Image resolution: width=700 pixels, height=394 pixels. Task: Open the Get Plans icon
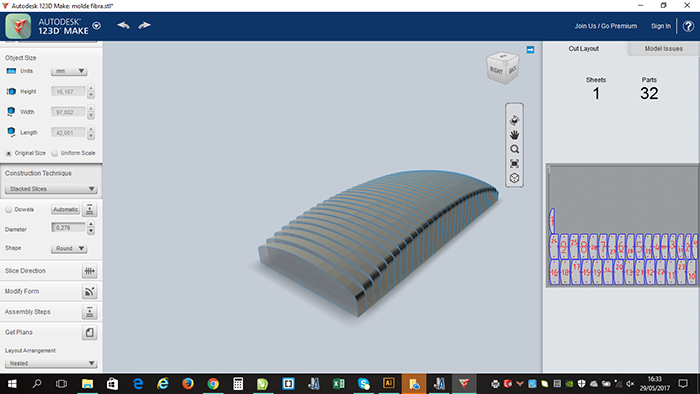click(x=90, y=332)
